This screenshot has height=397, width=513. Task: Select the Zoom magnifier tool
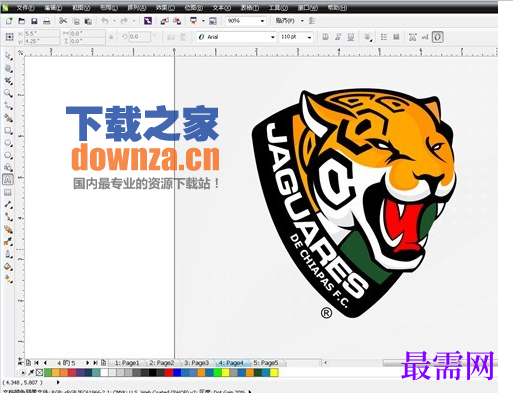click(8, 93)
